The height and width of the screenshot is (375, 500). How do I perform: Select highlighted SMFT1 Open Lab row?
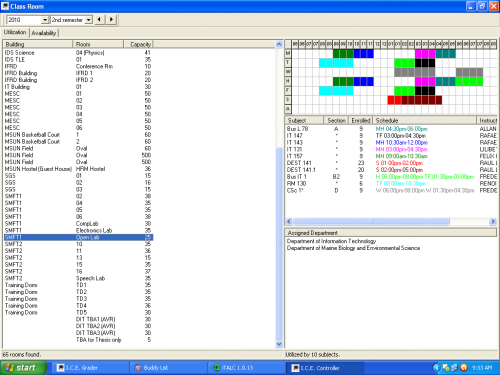78,237
